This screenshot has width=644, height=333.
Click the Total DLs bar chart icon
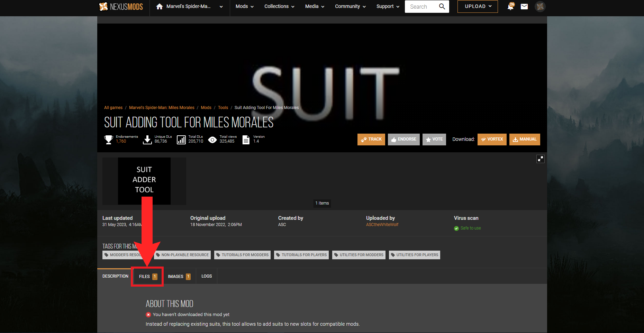(x=181, y=139)
